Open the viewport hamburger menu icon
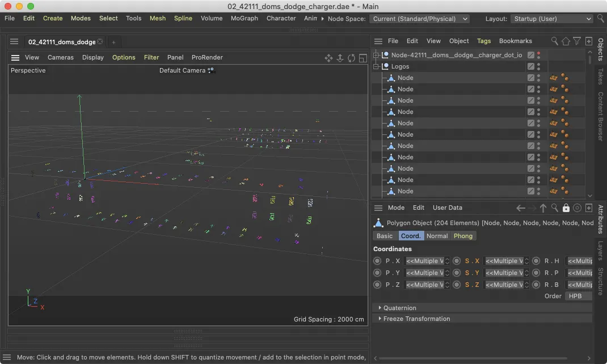 [15, 57]
